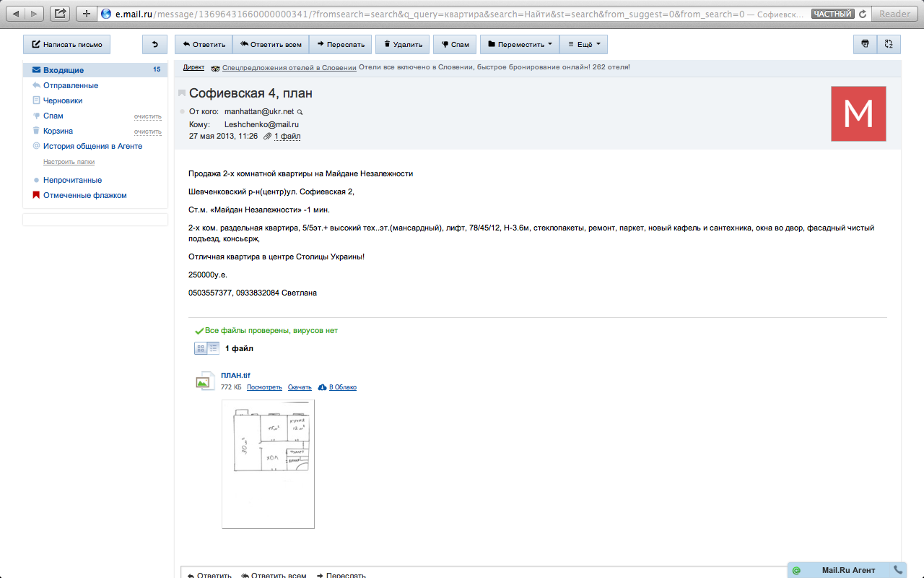
Task: Open the Ещё (More) dropdown menu
Action: coord(583,44)
